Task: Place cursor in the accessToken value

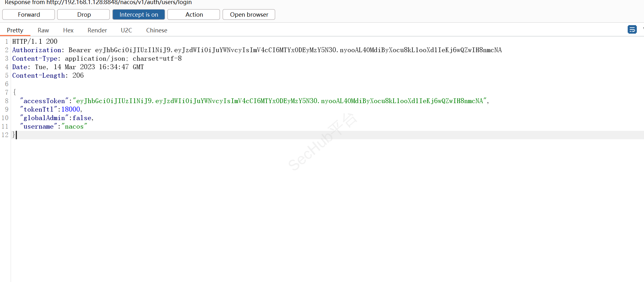Action: click(x=279, y=101)
